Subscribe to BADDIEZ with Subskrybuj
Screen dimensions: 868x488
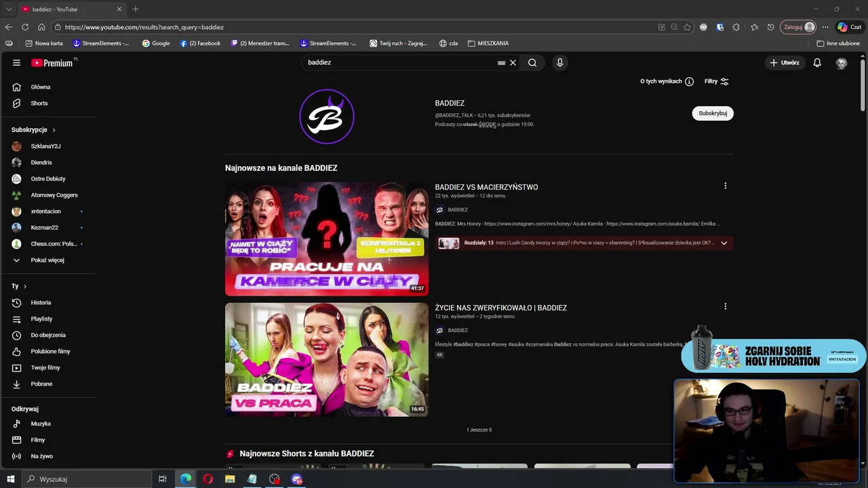(x=713, y=113)
